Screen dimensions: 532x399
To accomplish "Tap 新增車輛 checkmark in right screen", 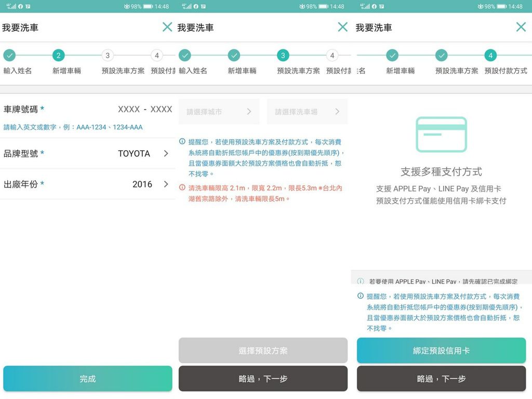I will (392, 55).
